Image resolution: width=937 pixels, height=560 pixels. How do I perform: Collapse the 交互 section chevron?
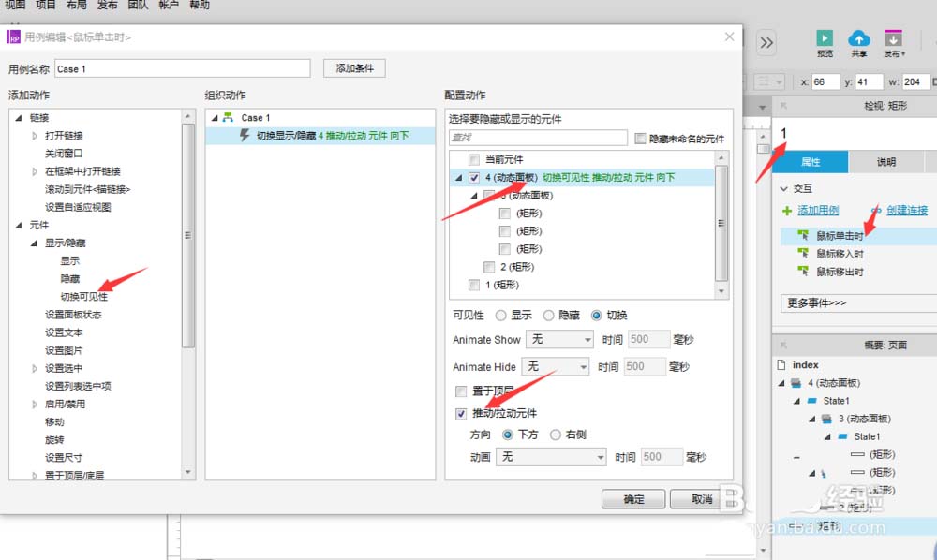tap(784, 188)
